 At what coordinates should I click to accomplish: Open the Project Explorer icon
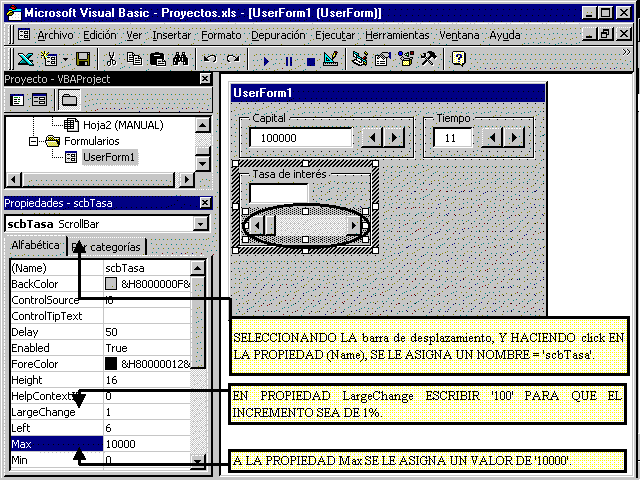pyautogui.click(x=360, y=60)
